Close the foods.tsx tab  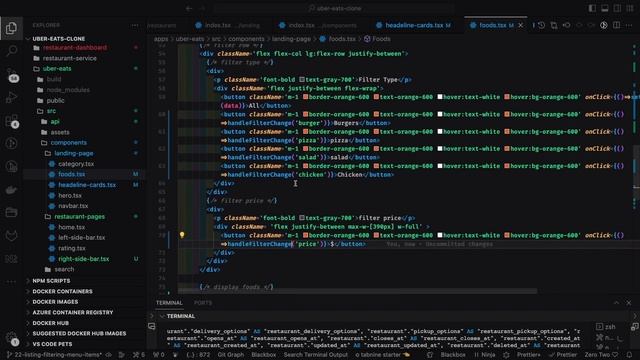click(521, 25)
